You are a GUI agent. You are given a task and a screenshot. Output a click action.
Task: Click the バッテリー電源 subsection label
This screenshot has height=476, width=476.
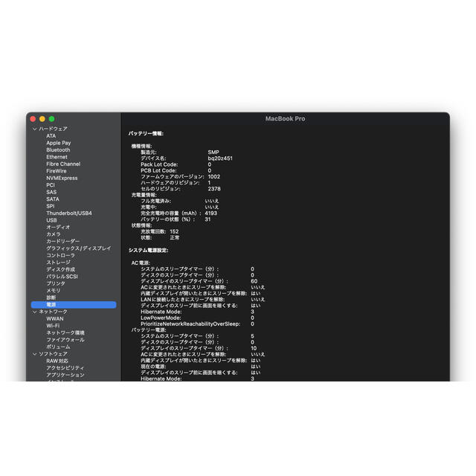(149, 330)
